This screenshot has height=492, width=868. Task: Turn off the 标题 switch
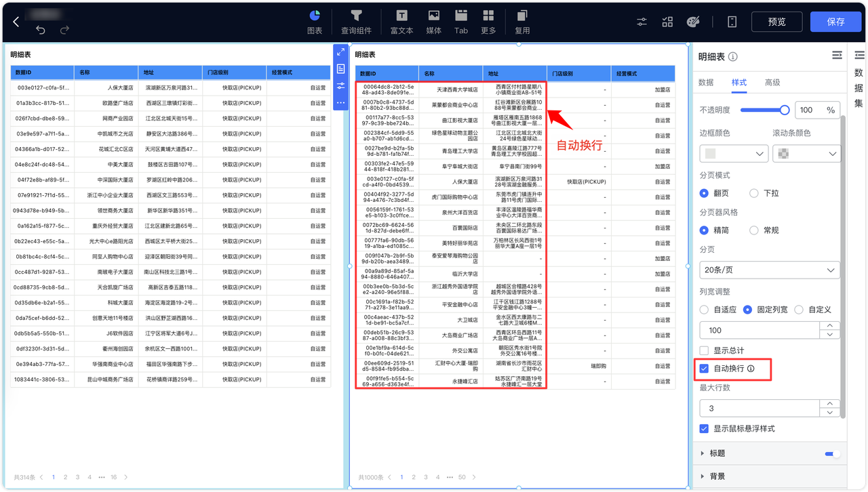click(832, 453)
